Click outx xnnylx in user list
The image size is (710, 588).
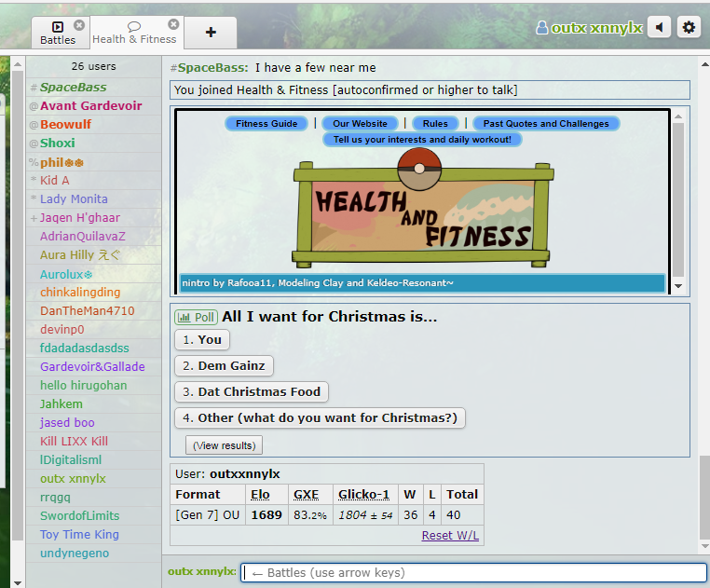(x=94, y=478)
